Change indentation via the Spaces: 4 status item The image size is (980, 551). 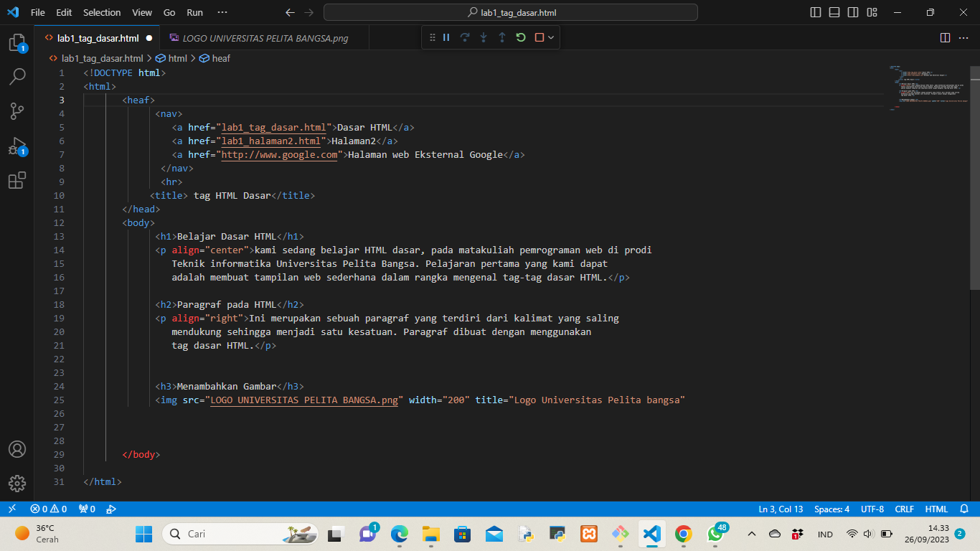point(831,509)
